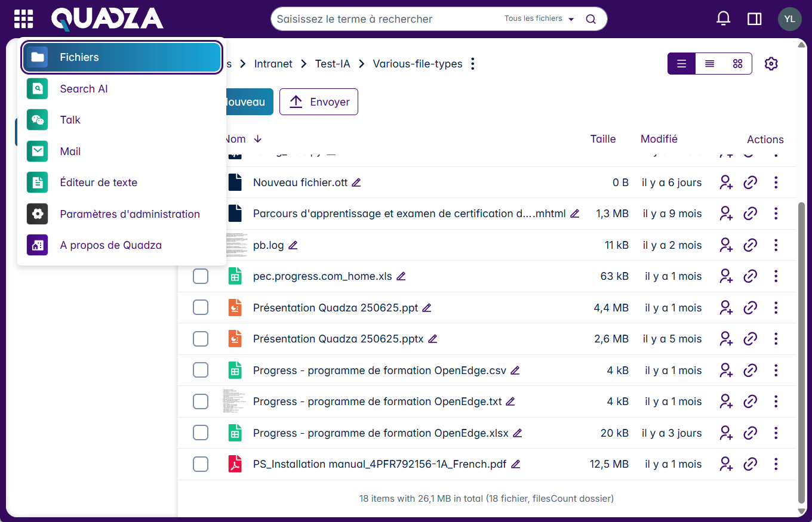Viewport: 812px width, 522px height.
Task: Select the Présentation Quadza 250625.ppt checkbox
Action: (201, 307)
